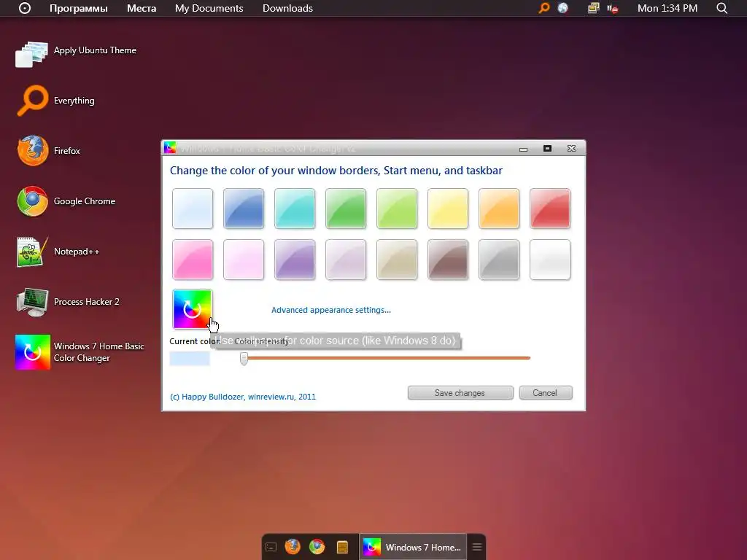The image size is (747, 560).
Task: Select the yellow color swatch
Action: [447, 209]
